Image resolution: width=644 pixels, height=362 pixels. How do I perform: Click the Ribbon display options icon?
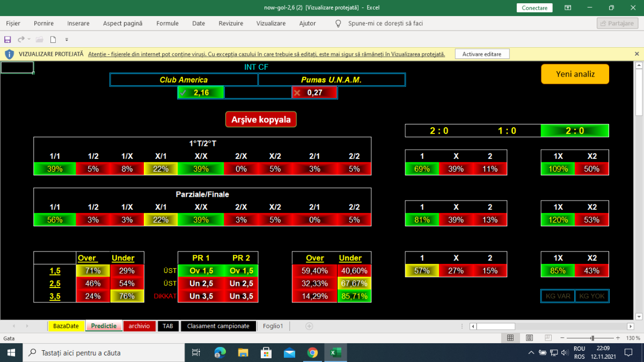pos(568,8)
